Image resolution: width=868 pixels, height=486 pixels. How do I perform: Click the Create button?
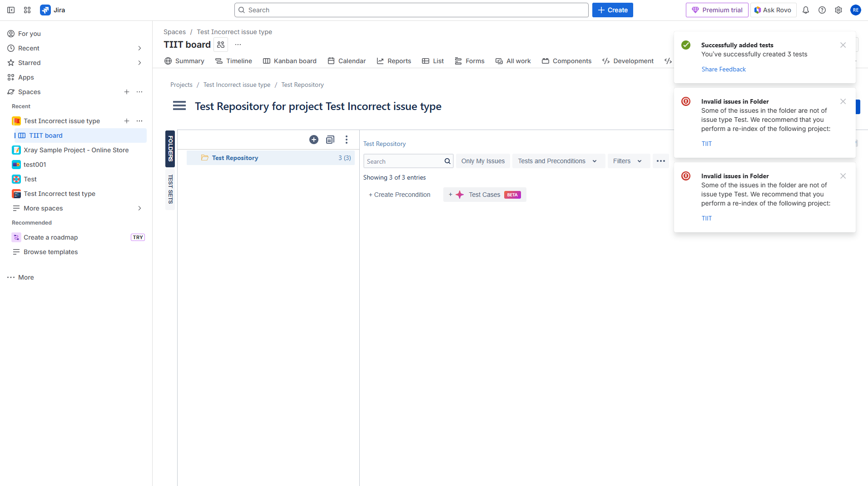[612, 10]
